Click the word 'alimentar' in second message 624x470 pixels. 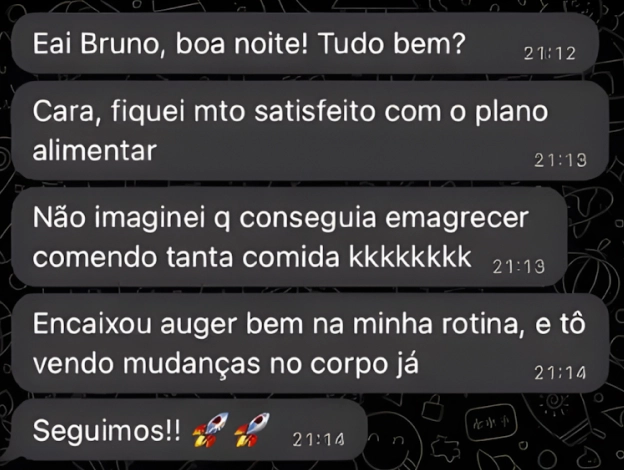click(x=95, y=151)
